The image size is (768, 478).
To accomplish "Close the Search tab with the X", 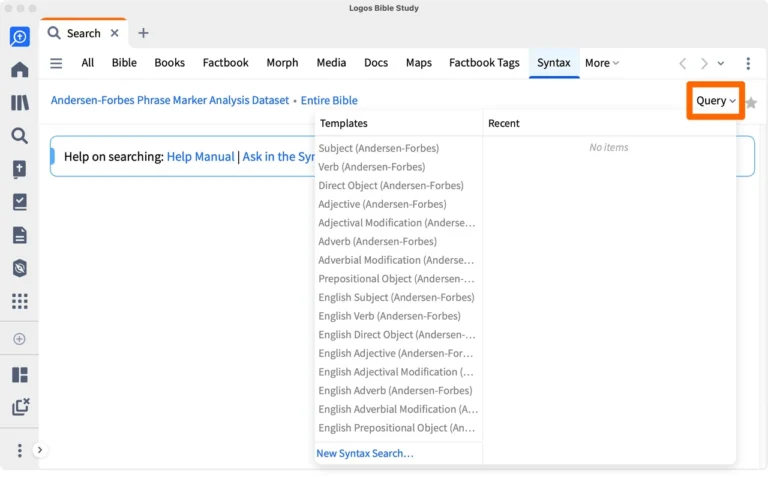I will 115,33.
